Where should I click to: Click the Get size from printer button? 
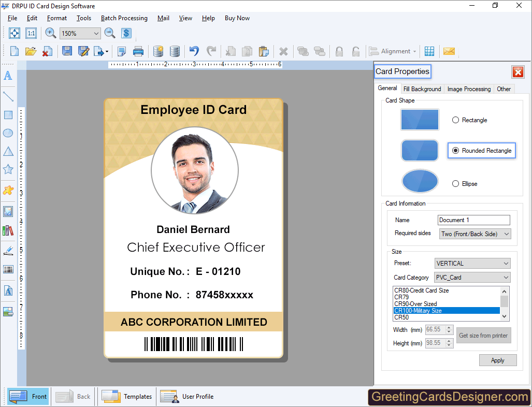483,335
